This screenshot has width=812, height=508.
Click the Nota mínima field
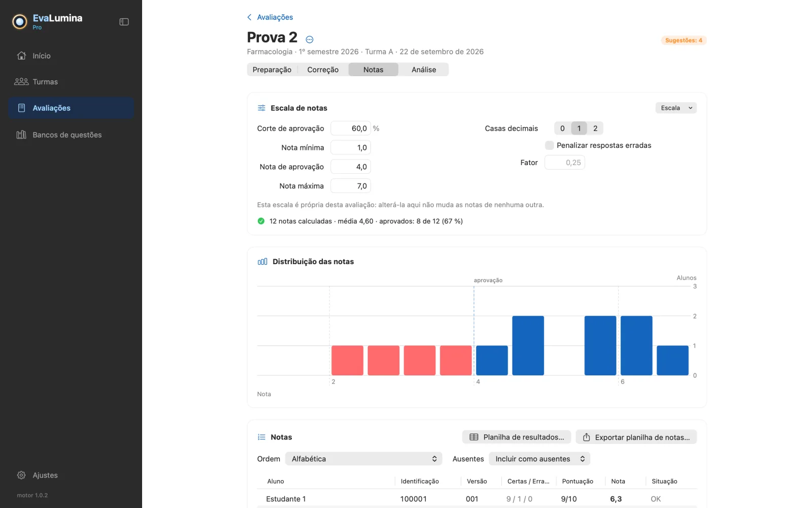click(x=351, y=148)
